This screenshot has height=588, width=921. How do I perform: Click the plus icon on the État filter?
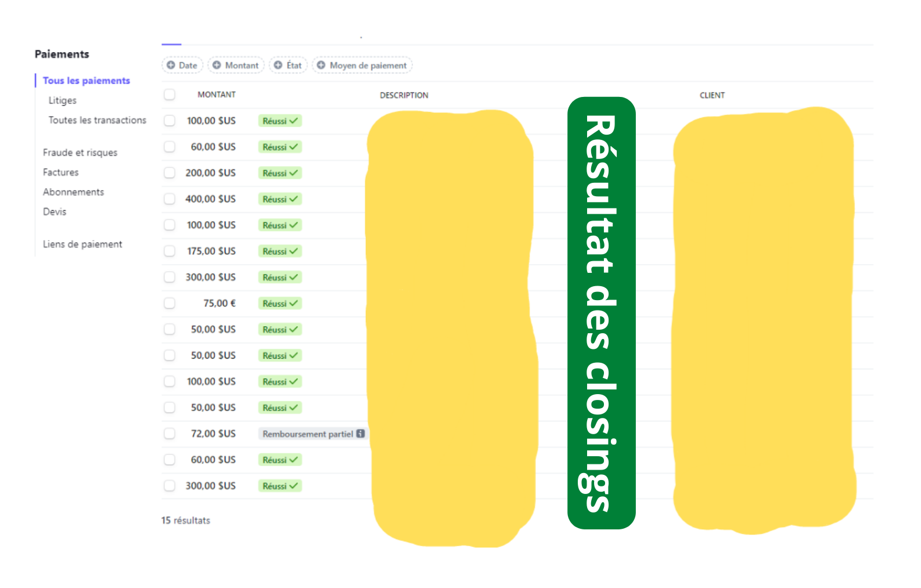[x=278, y=65]
